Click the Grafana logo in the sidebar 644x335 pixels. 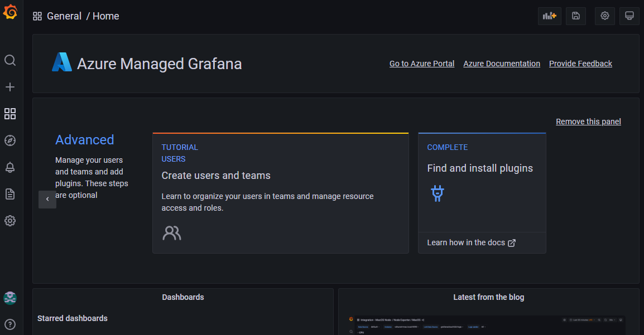point(10,12)
